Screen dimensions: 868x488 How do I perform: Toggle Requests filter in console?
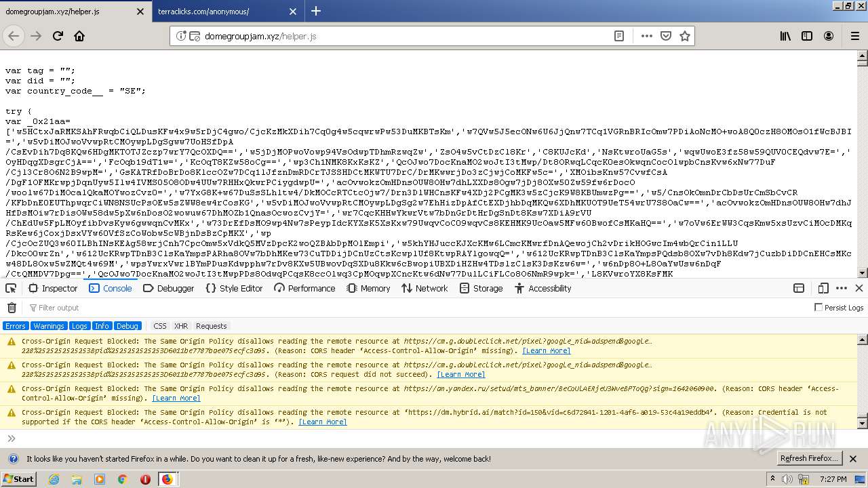(x=212, y=326)
